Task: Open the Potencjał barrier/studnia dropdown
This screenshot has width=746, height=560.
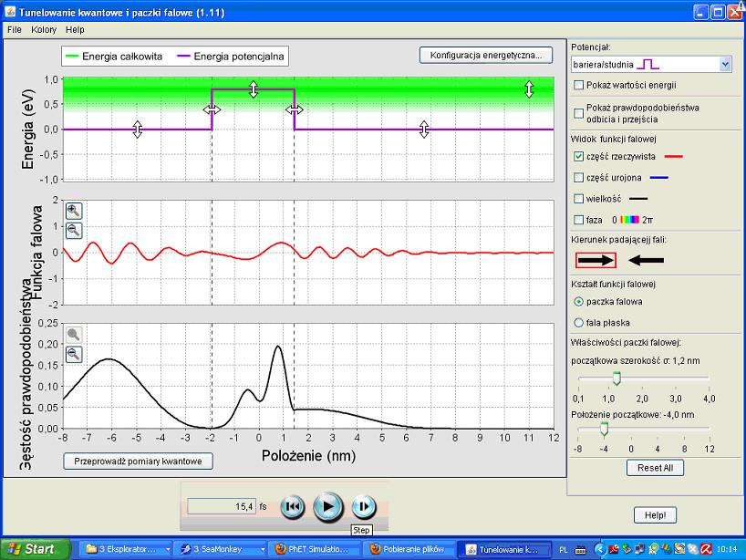Action: click(651, 64)
